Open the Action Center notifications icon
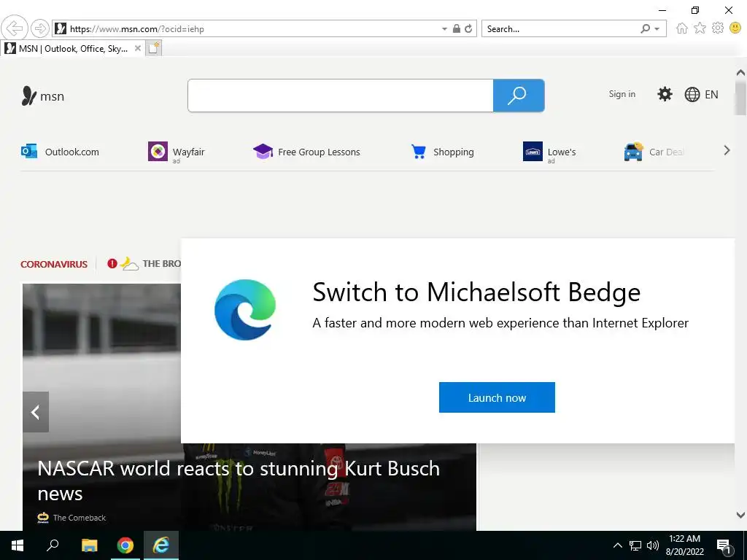 pos(724,546)
